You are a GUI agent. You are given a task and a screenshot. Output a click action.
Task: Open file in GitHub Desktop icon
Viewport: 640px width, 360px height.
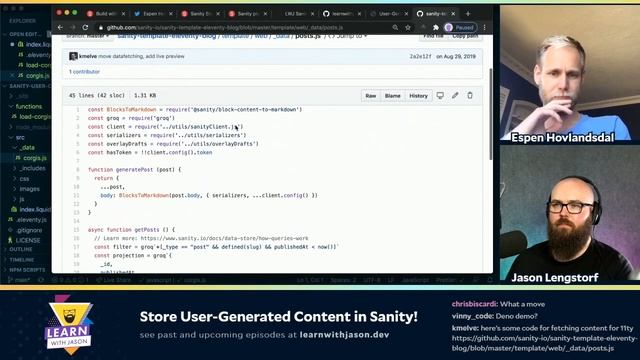tap(440, 96)
